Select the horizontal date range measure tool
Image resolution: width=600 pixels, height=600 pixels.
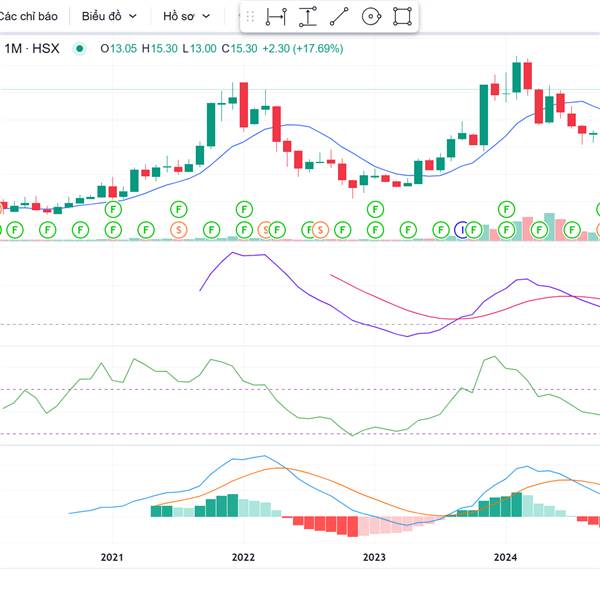pyautogui.click(x=276, y=16)
